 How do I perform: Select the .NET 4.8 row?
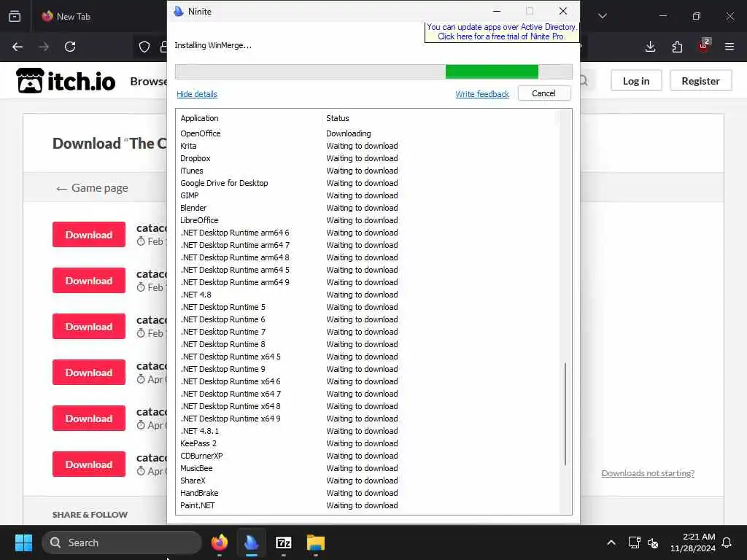tap(367, 295)
